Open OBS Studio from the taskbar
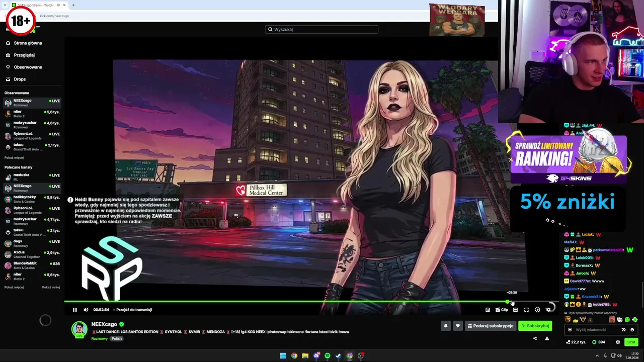Screen dimensions: 644x362 tap(361, 356)
